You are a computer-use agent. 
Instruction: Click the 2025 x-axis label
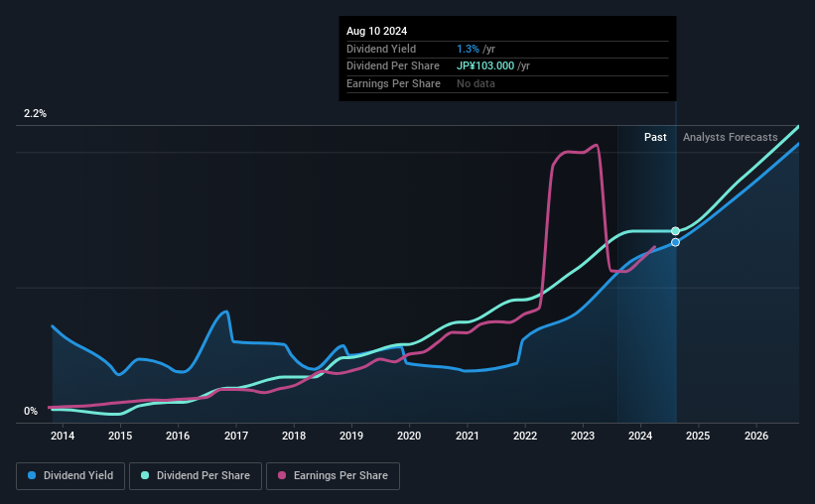(698, 436)
